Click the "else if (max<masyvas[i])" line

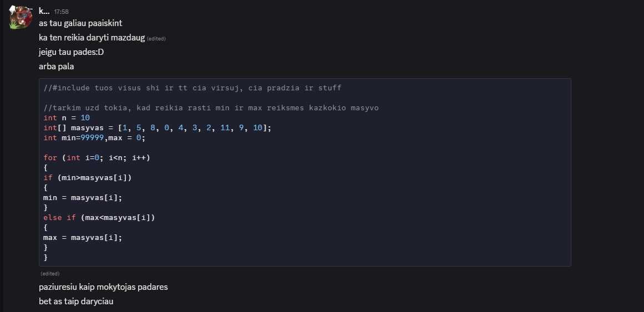pyautogui.click(x=99, y=217)
